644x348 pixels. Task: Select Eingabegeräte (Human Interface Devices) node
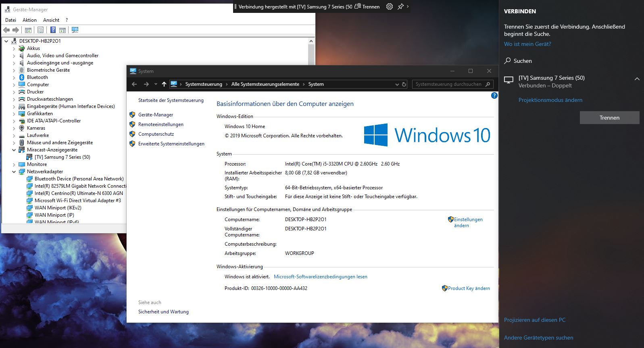click(71, 106)
